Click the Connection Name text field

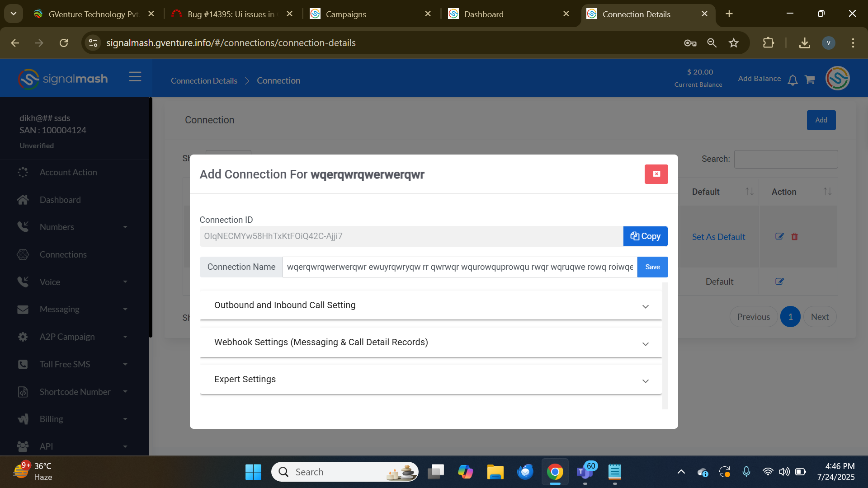(459, 267)
